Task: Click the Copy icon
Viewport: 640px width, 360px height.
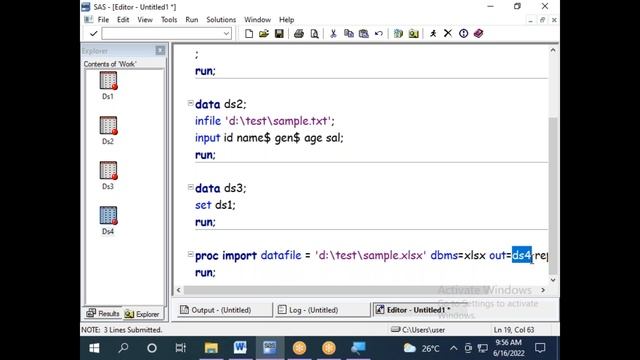Action: pos(349,33)
